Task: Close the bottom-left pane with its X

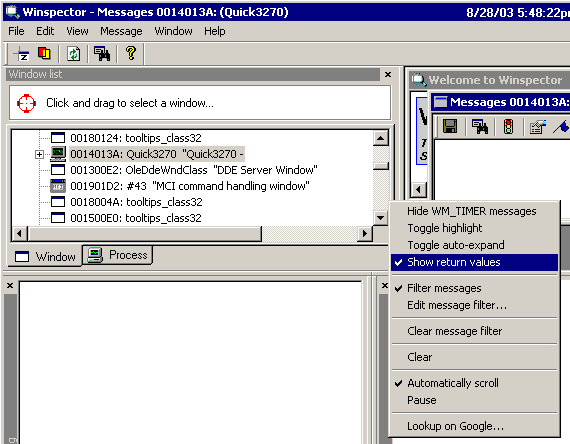Action: [10, 286]
